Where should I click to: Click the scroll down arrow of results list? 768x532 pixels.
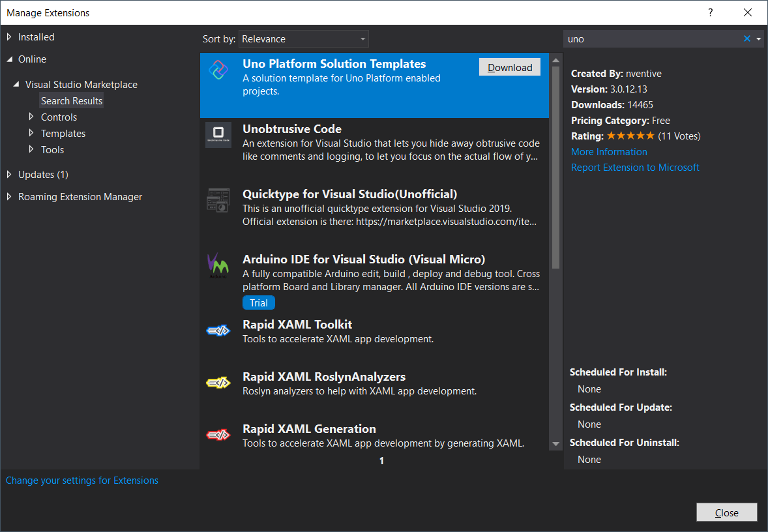pyautogui.click(x=555, y=444)
